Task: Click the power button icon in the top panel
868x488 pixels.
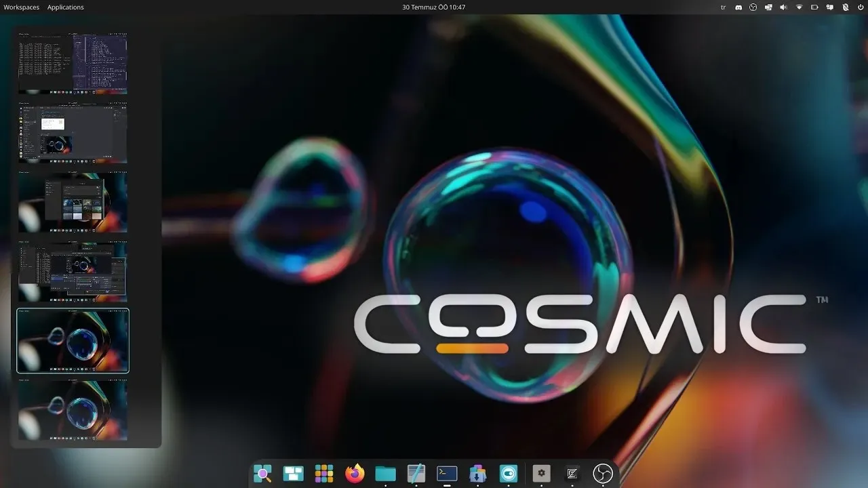Action: (861, 7)
